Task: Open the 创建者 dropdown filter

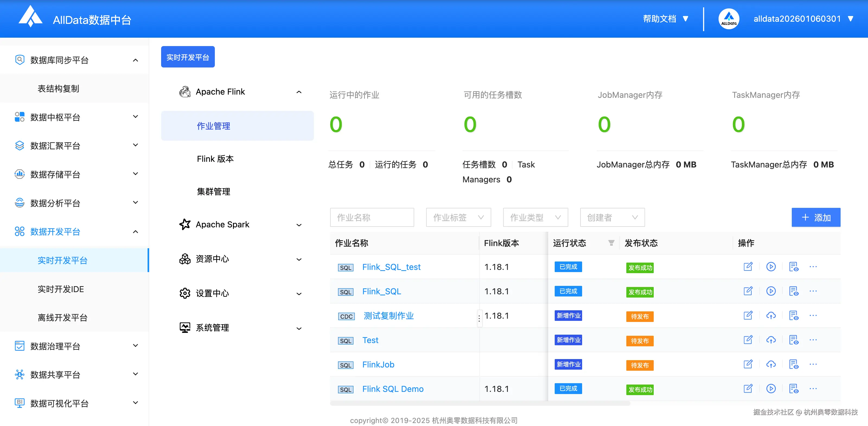Action: pos(612,218)
